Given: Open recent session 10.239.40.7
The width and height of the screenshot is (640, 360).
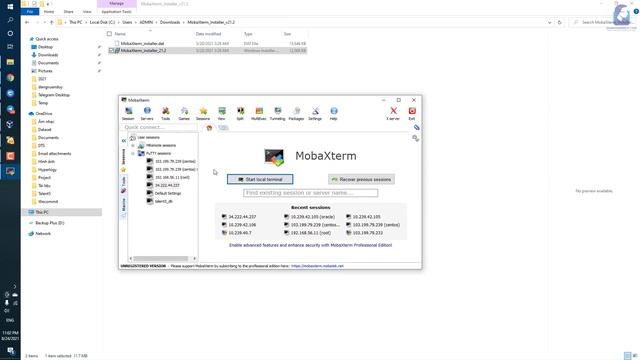Looking at the screenshot, I should click(237, 233).
